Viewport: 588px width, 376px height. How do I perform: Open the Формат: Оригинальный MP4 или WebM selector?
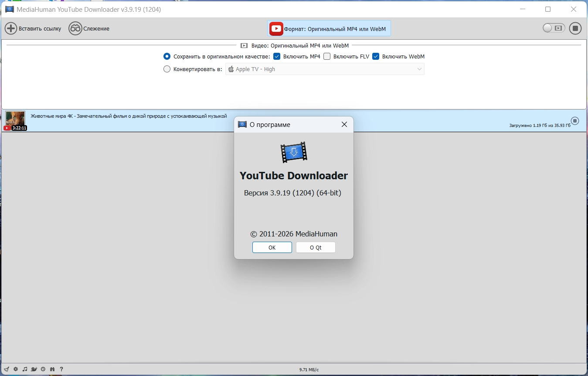[x=330, y=29]
